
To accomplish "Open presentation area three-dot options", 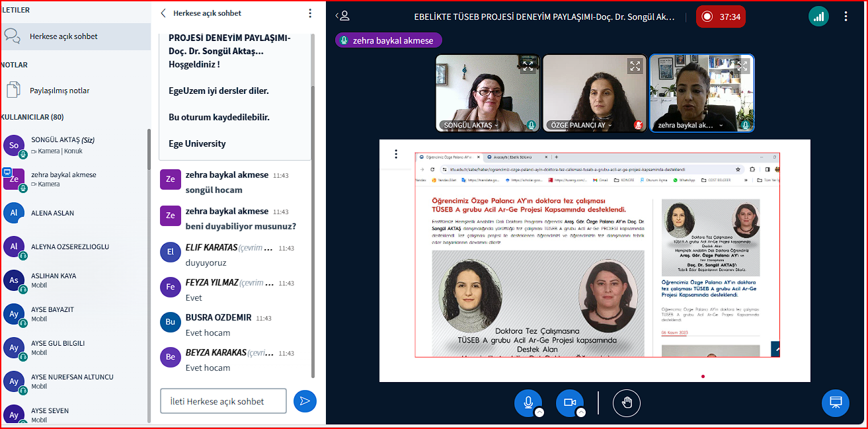I will [x=396, y=154].
